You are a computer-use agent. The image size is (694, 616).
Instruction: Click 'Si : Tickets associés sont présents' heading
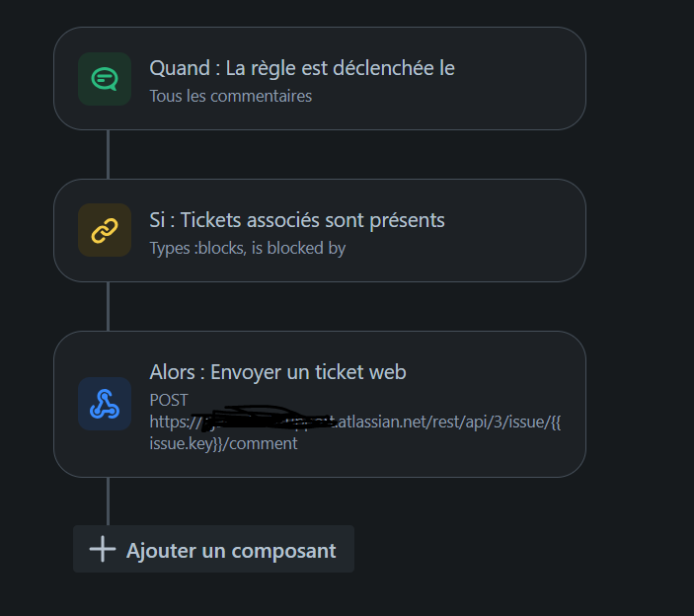297,220
